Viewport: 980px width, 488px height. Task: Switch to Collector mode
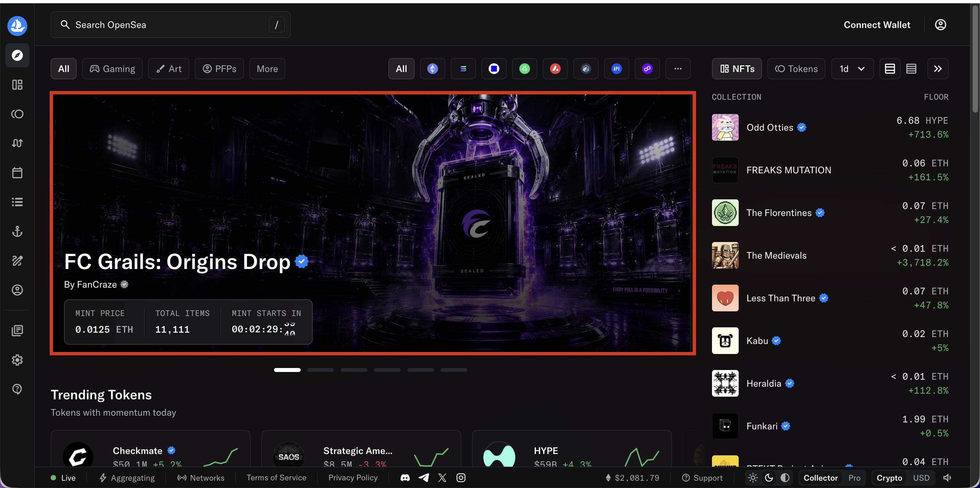pos(821,478)
